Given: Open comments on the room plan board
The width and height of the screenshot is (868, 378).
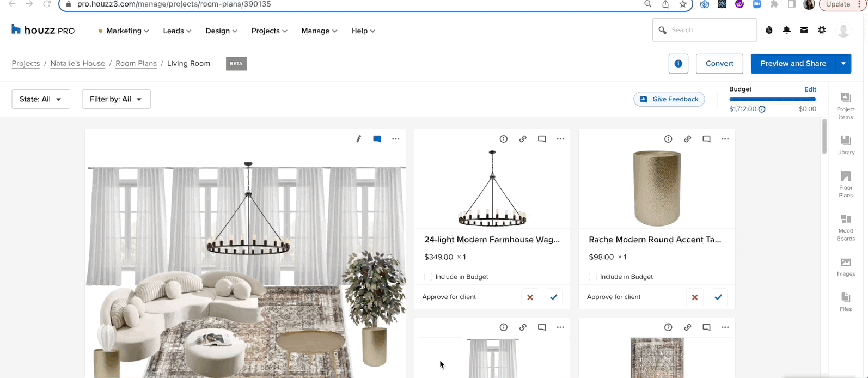Looking at the screenshot, I should pyautogui.click(x=377, y=139).
